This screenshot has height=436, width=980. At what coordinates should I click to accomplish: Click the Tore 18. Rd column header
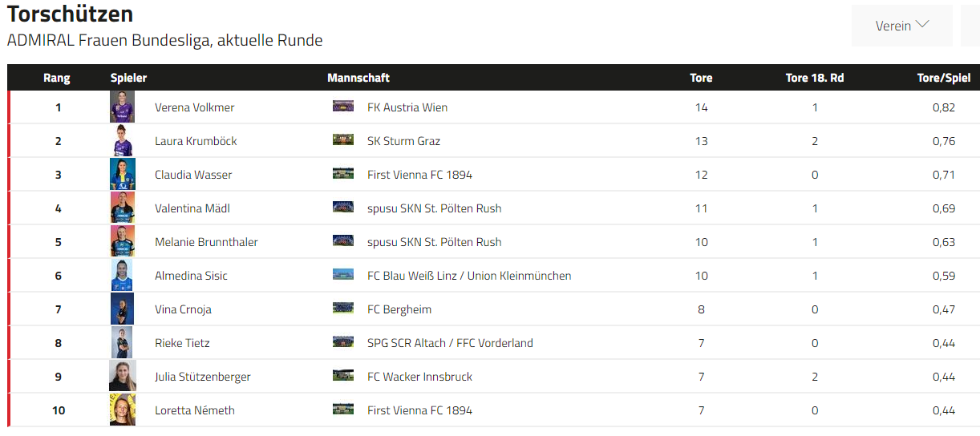[x=815, y=78]
